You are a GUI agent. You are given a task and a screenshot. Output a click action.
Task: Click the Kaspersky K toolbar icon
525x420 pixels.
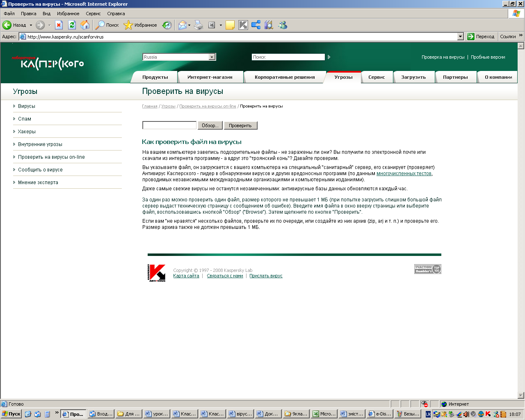coord(243,25)
